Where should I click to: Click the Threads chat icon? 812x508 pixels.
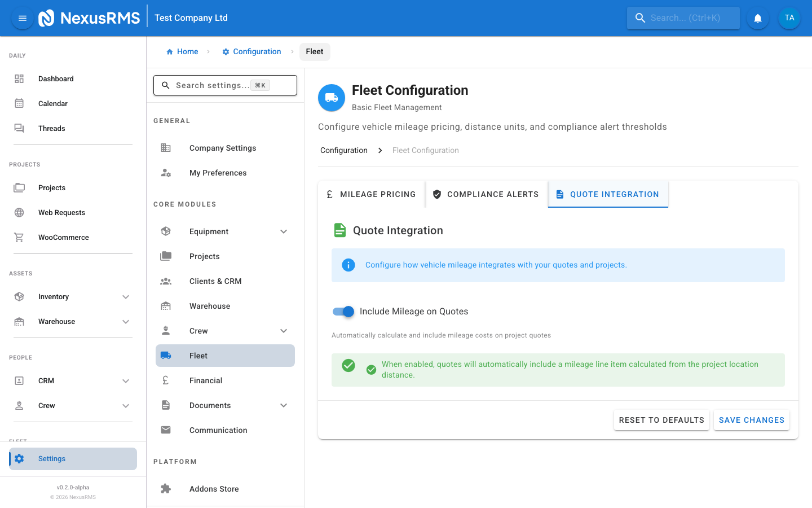coord(19,129)
